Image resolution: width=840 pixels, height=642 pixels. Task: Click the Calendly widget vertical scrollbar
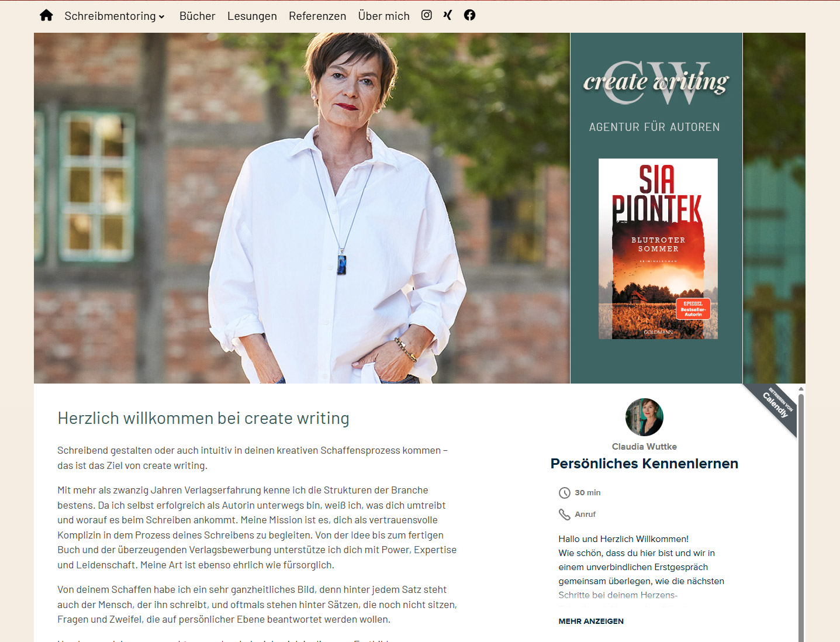click(x=801, y=513)
